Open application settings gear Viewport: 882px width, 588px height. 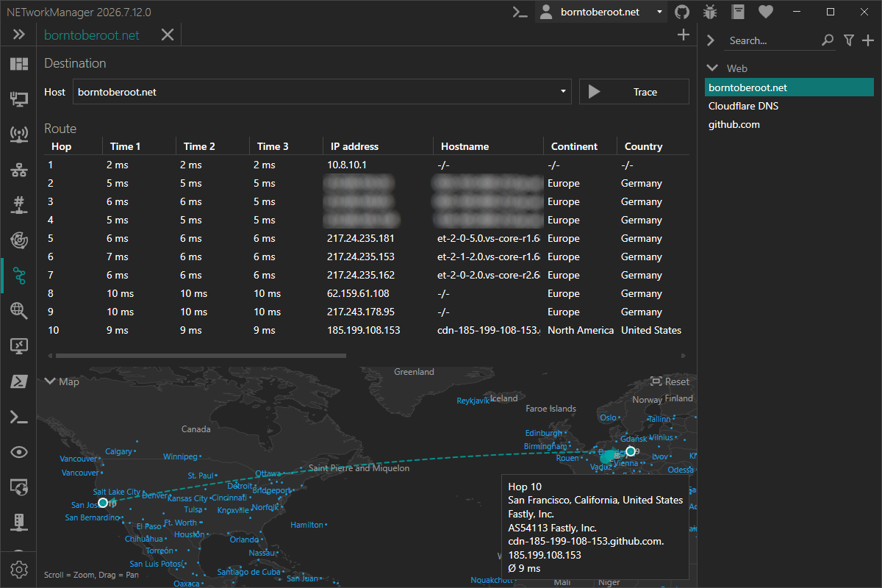[19, 570]
